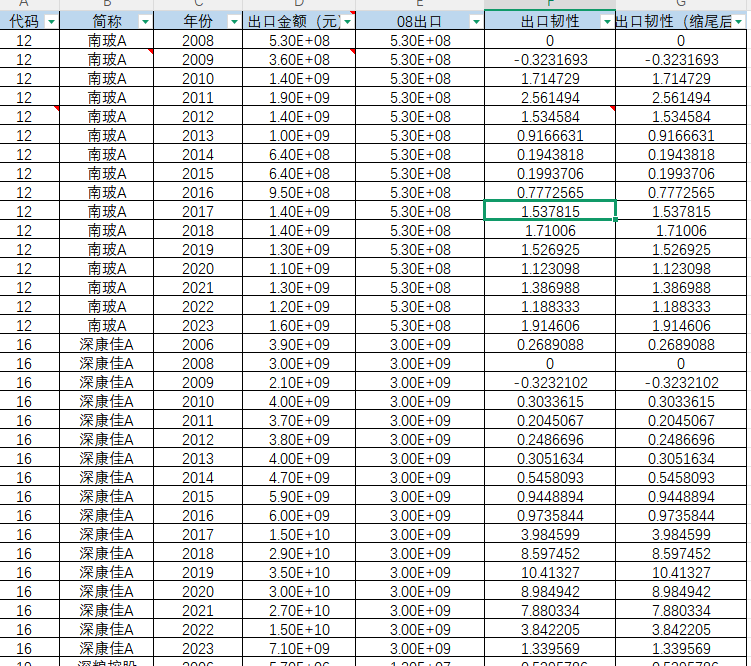Select export amount 3.60E+08 cell
751x666 pixels.
coord(299,59)
